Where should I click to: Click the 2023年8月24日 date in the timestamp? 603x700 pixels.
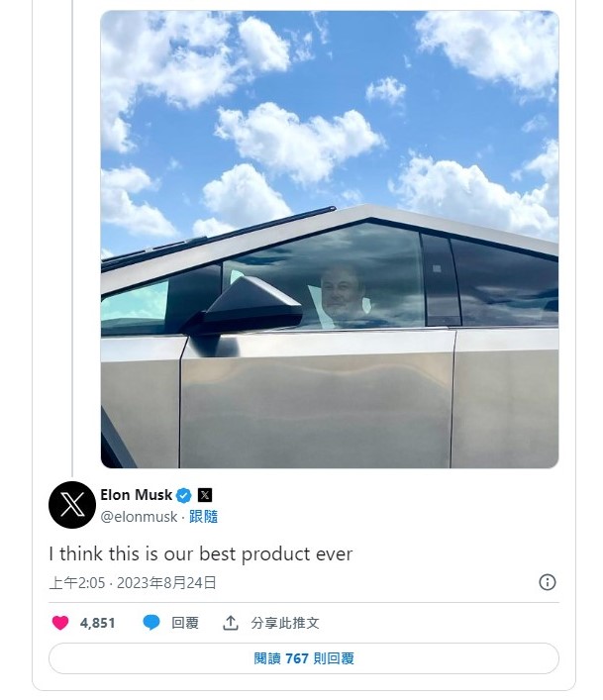[x=168, y=583]
